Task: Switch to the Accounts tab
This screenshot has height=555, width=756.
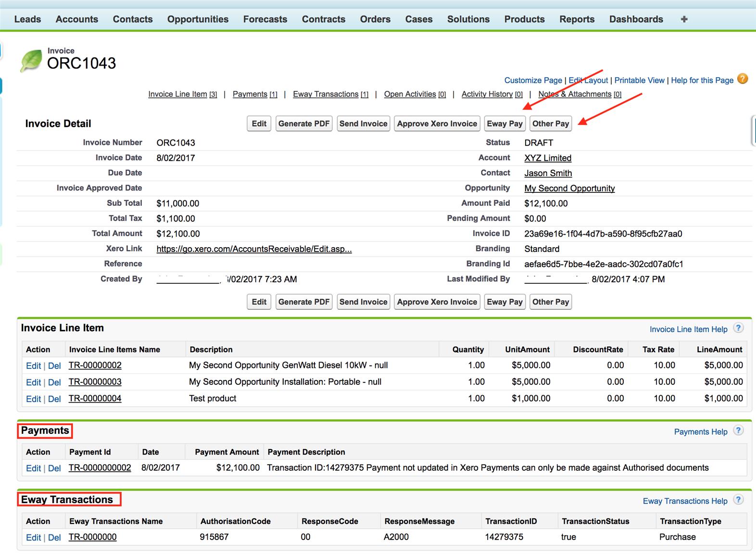Action: point(77,19)
